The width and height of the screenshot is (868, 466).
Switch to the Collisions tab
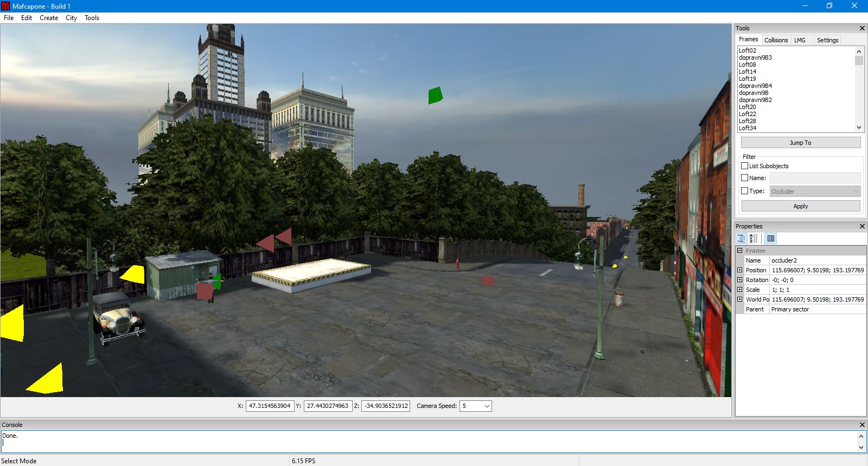[776, 40]
